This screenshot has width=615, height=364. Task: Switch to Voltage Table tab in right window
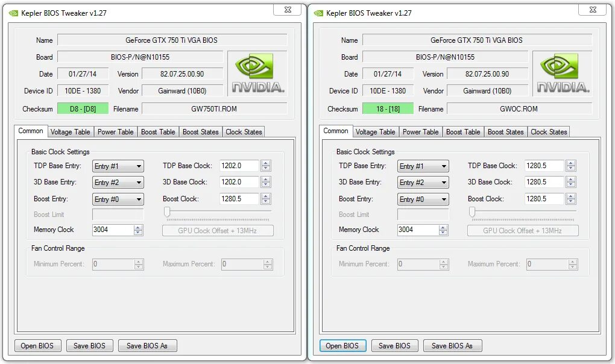click(376, 132)
